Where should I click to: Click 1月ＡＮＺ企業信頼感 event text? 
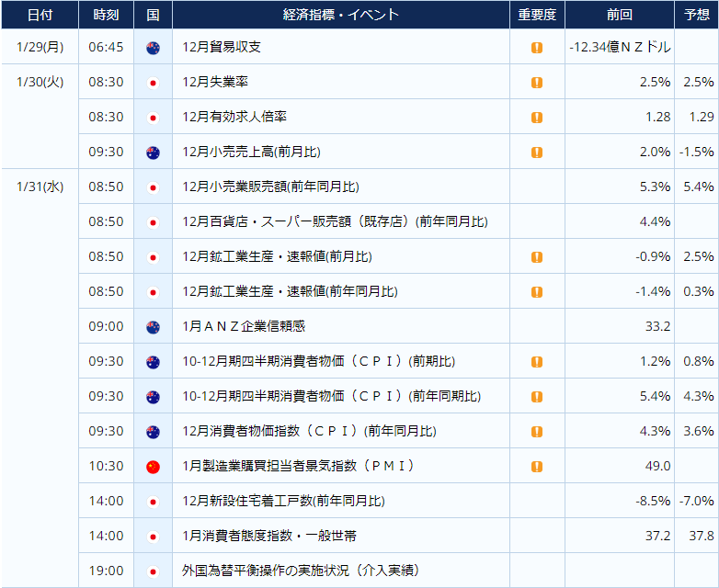point(244,326)
